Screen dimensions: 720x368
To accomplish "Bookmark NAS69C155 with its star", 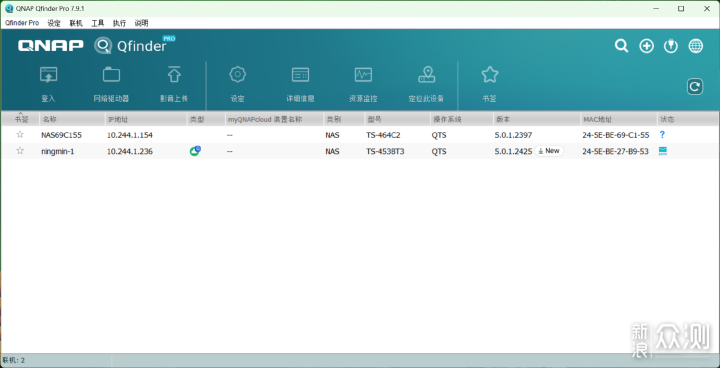I will [20, 135].
